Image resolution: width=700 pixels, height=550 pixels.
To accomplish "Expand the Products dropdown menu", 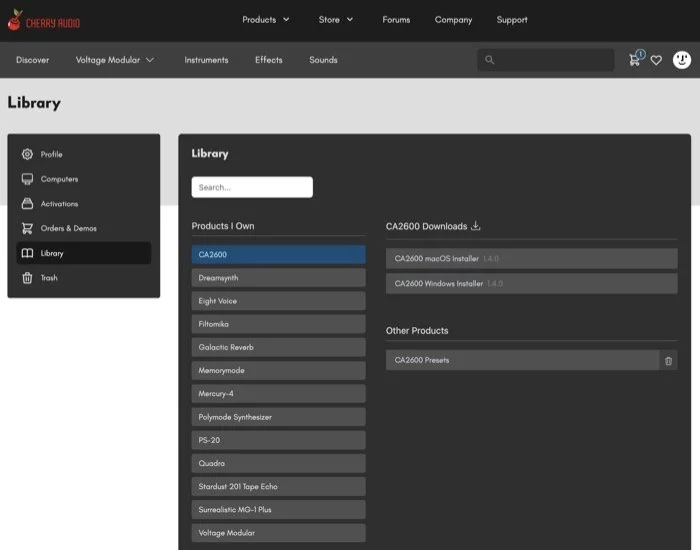I will point(266,20).
